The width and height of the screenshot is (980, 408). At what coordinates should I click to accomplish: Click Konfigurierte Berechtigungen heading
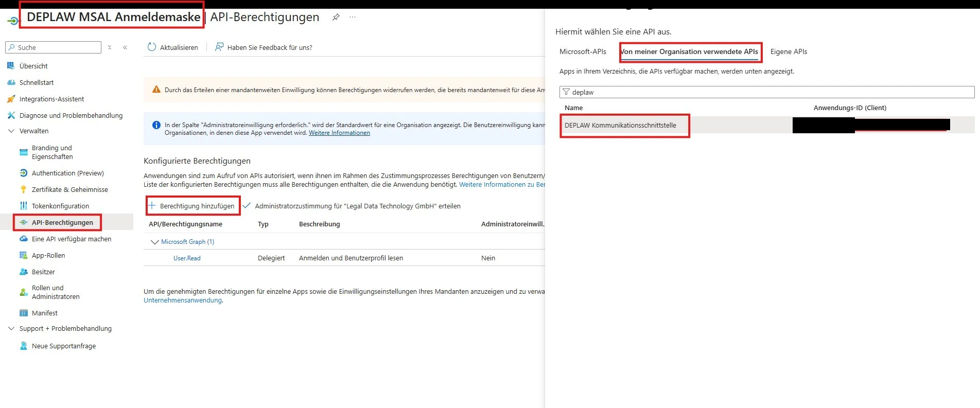coord(197,161)
